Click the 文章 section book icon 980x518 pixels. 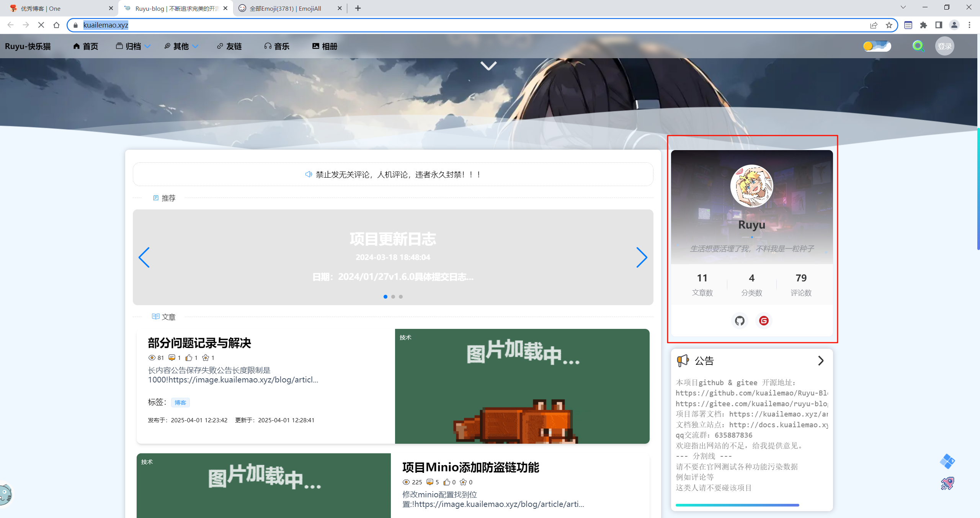[155, 317]
